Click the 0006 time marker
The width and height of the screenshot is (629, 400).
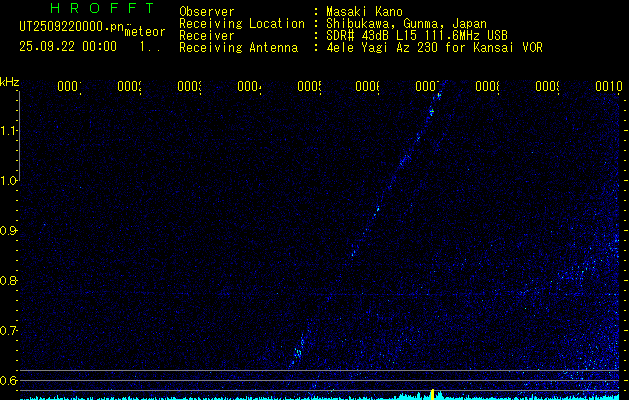click(x=367, y=86)
